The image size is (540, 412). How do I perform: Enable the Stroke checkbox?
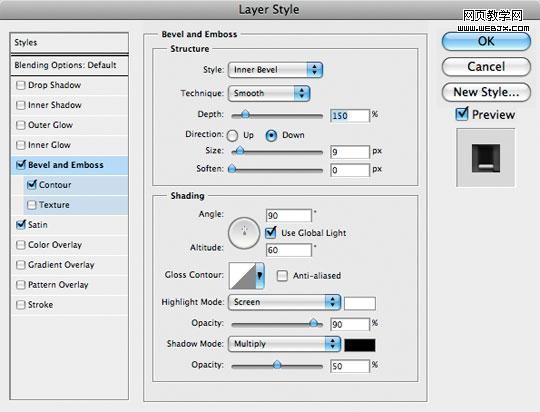pos(21,305)
